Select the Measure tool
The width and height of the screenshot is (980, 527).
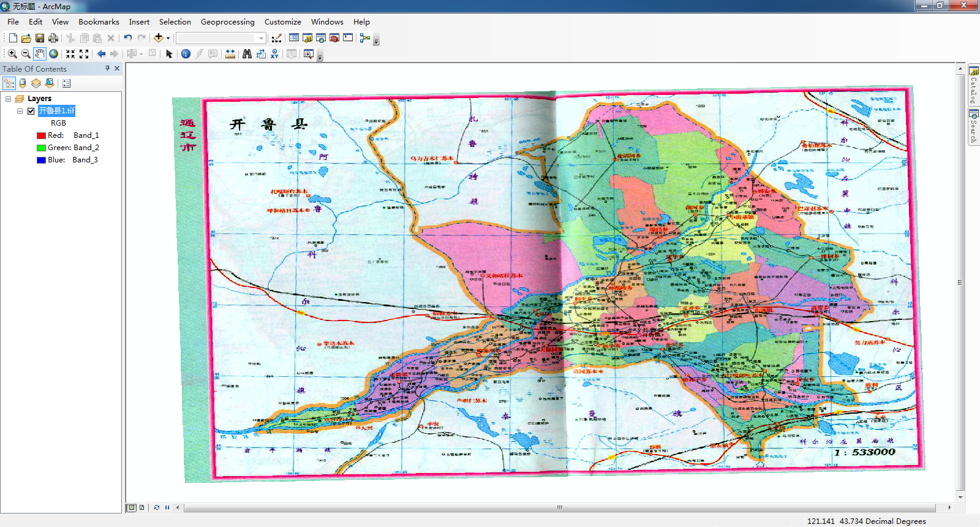point(230,54)
